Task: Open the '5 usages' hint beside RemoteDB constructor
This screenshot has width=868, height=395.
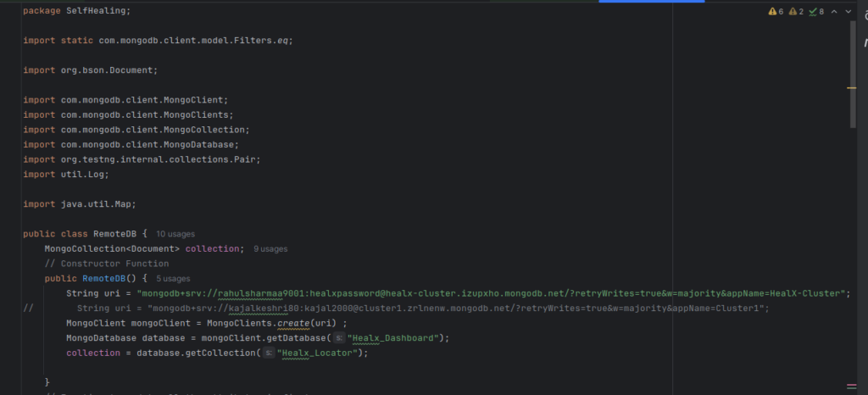Action: (x=173, y=279)
